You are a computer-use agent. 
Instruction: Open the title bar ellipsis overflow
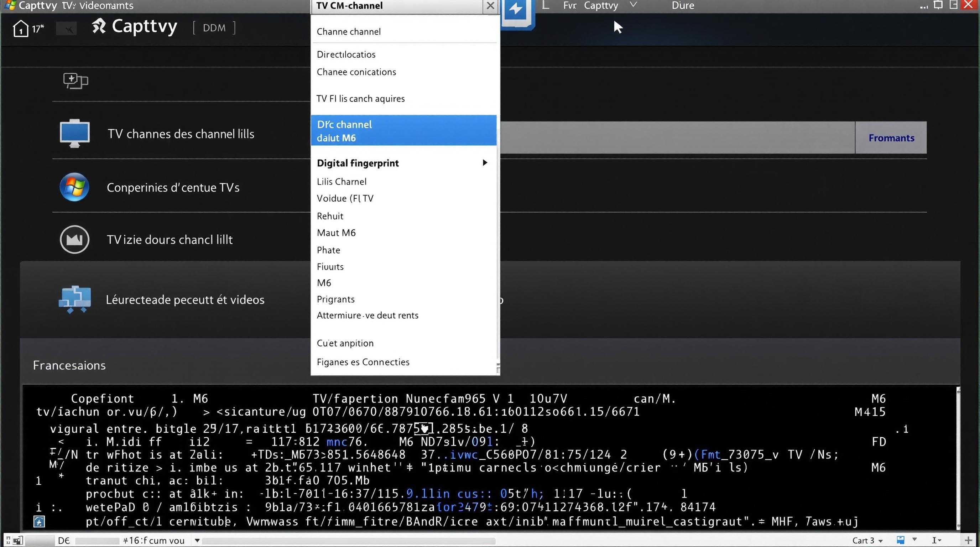[924, 7]
